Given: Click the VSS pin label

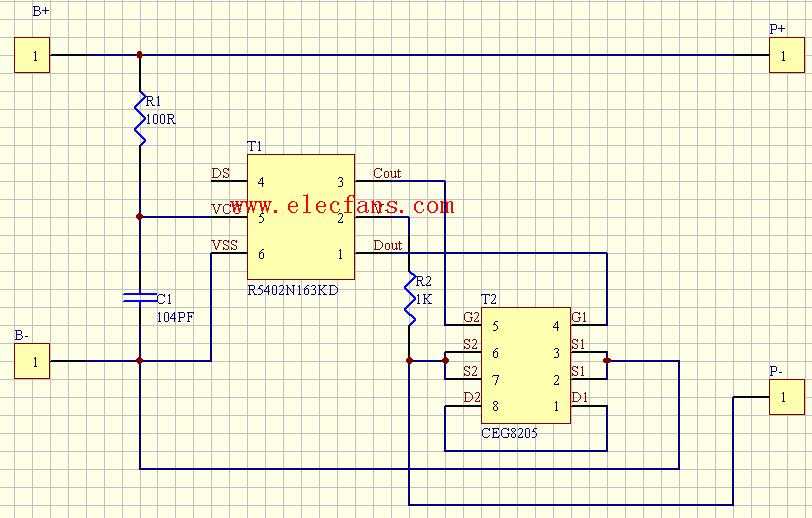Looking at the screenshot, I should tap(224, 244).
